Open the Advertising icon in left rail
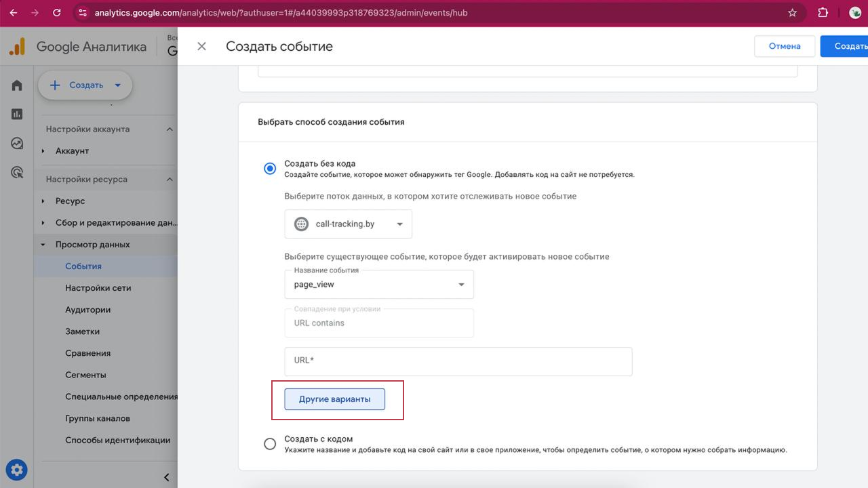 [x=17, y=172]
